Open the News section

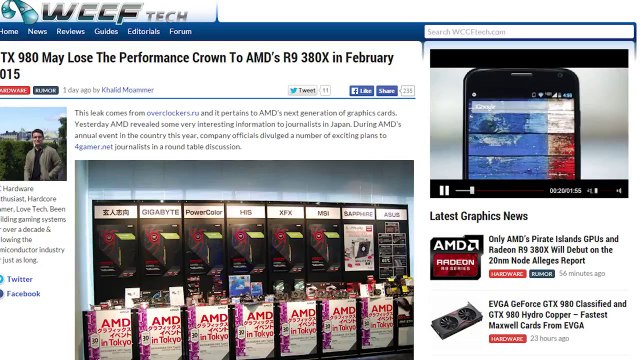pos(37,31)
